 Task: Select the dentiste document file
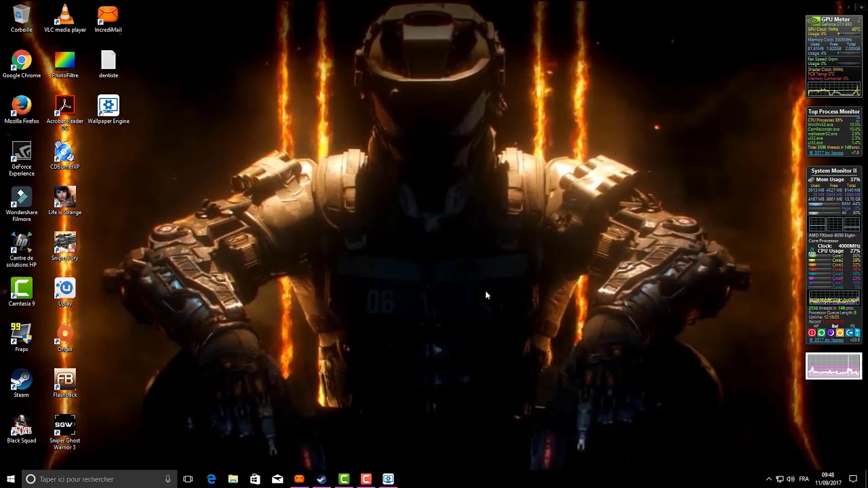click(x=108, y=64)
